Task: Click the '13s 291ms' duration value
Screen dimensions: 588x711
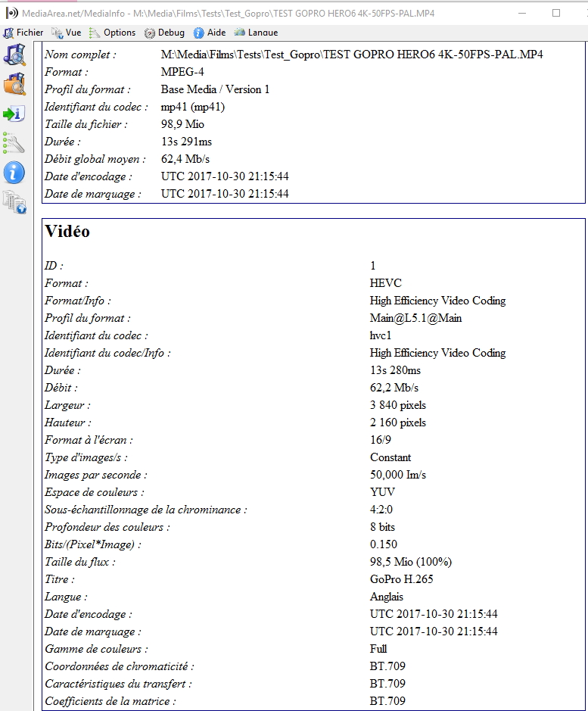Action: tap(186, 142)
